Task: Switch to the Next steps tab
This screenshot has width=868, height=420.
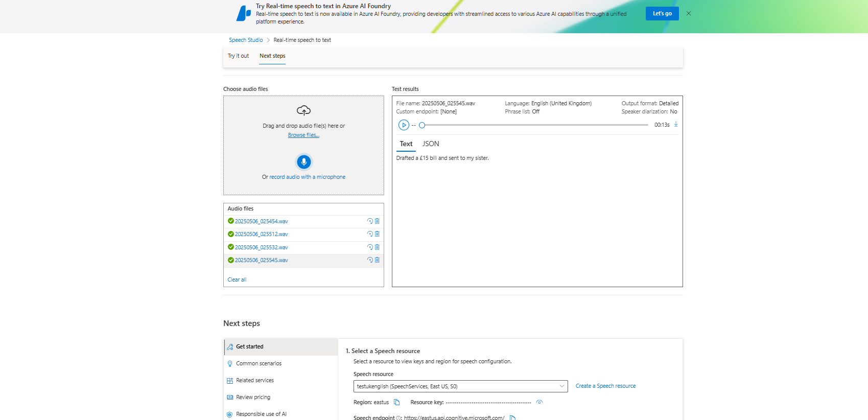Action: 272,56
